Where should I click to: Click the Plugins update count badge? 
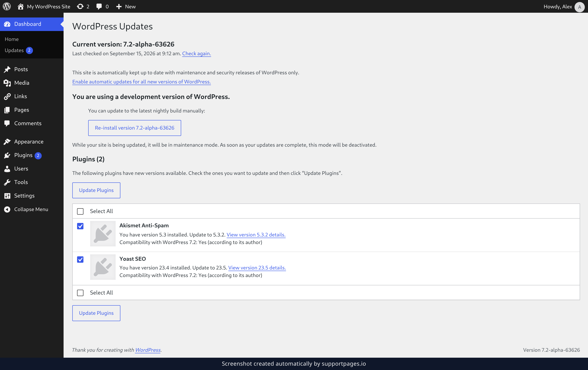pyautogui.click(x=38, y=156)
